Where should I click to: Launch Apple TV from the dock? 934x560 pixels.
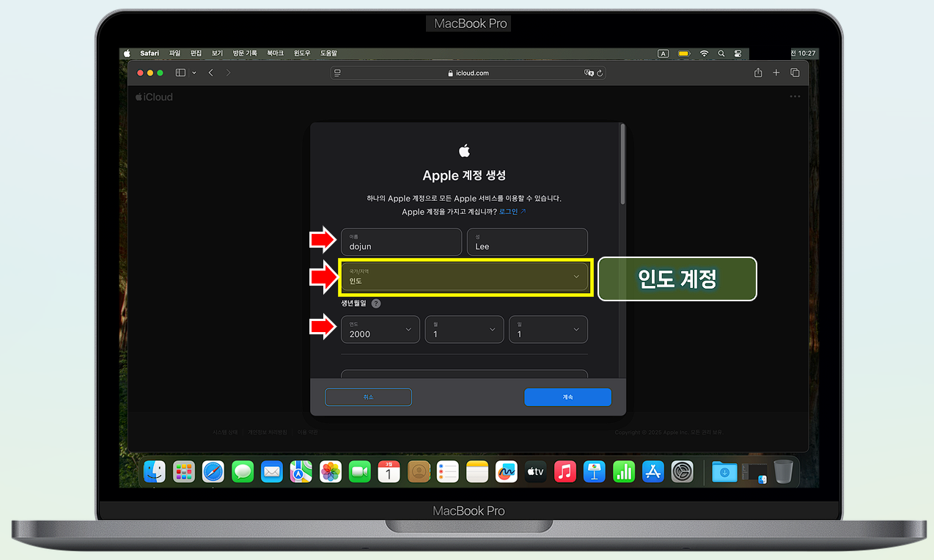coord(535,471)
